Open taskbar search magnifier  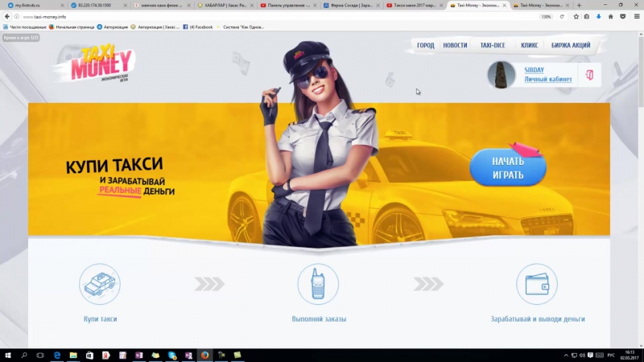24,356
